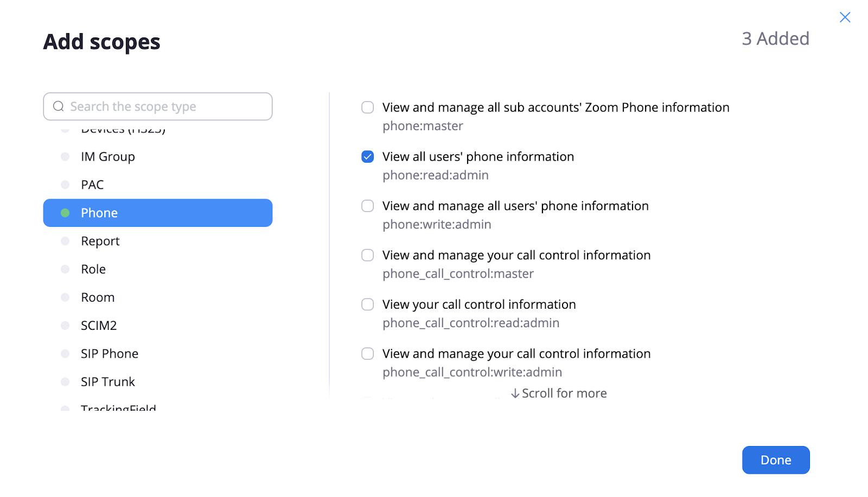Screen dimensions: 868x497
Task: Enable the phone:write:admin scope checkbox
Action: [368, 206]
